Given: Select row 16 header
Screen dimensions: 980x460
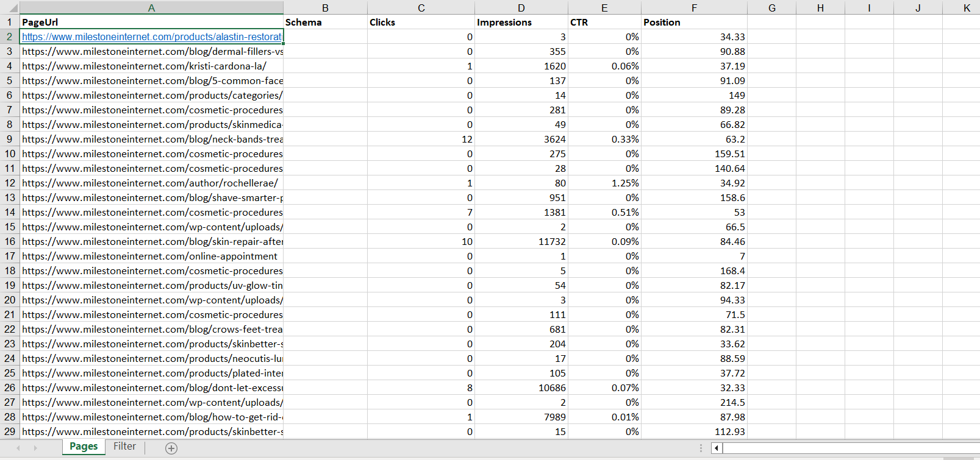Looking at the screenshot, I should tap(10, 241).
